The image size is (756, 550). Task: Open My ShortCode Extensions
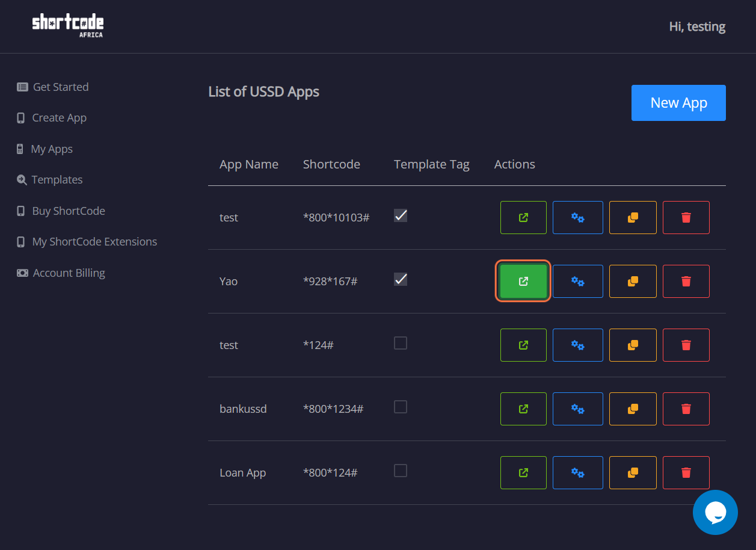[87, 242]
